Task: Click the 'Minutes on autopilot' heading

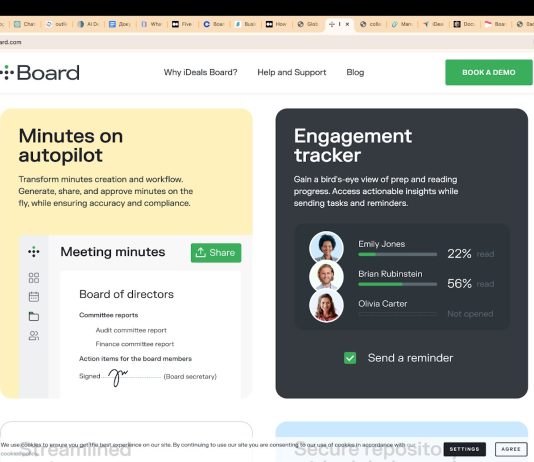Action: [71, 145]
